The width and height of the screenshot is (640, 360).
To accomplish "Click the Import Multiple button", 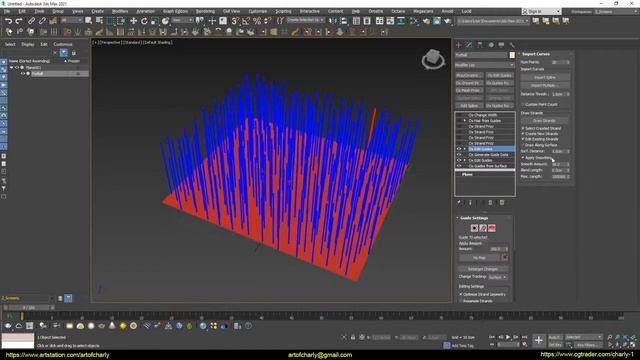I will pyautogui.click(x=545, y=85).
